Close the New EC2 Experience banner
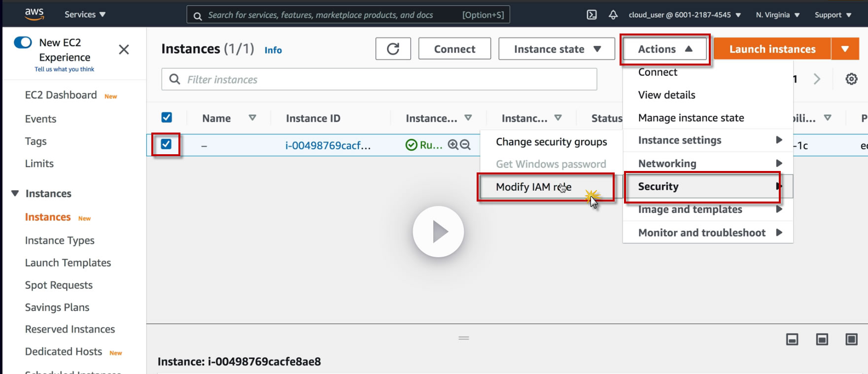868x374 pixels. 124,49
